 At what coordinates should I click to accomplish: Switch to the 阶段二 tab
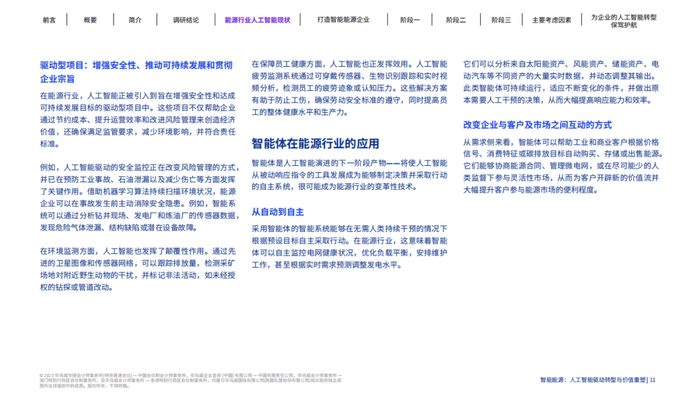[456, 20]
